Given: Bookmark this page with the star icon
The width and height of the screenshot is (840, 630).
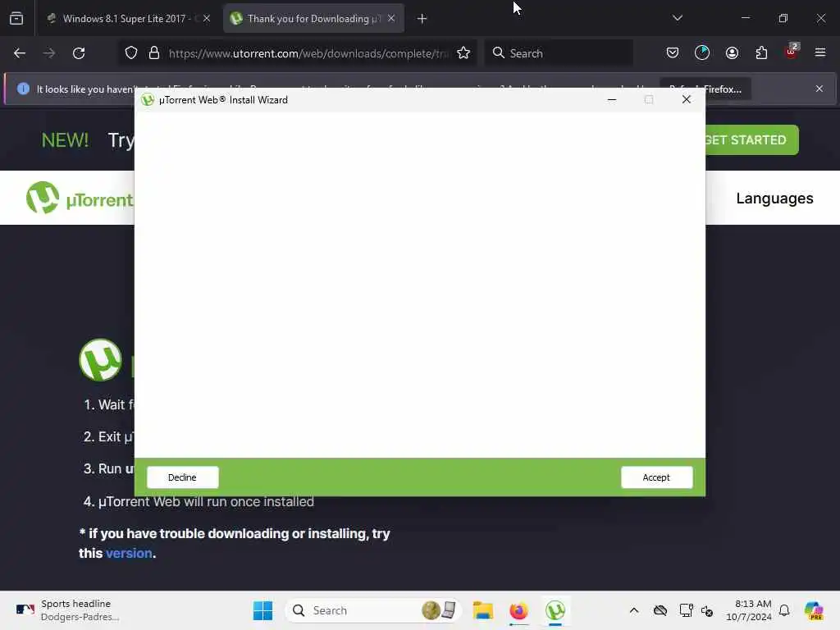Looking at the screenshot, I should click(x=463, y=53).
